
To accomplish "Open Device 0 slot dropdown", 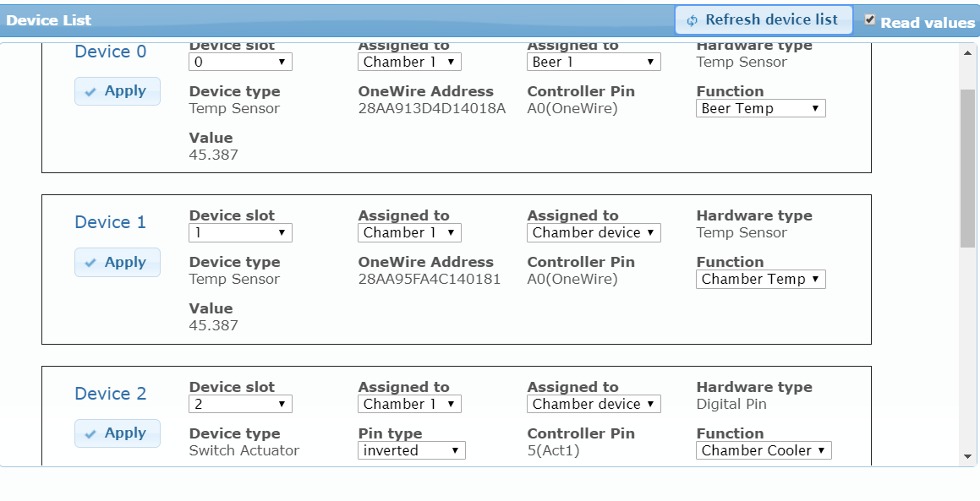I will tap(240, 62).
